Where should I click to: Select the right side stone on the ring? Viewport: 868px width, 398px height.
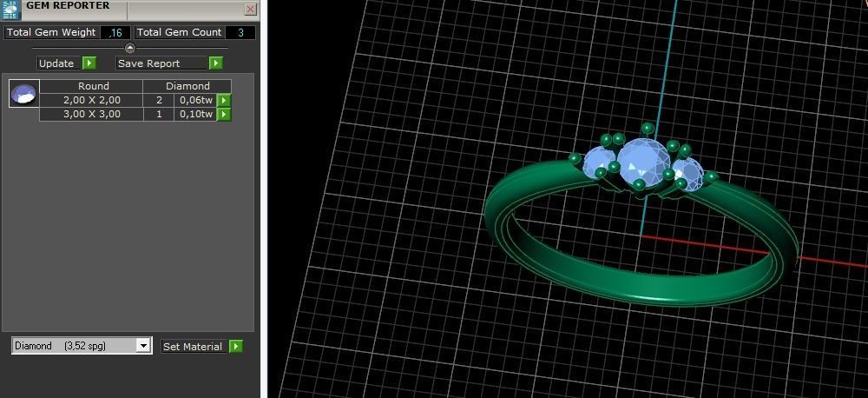click(x=688, y=174)
